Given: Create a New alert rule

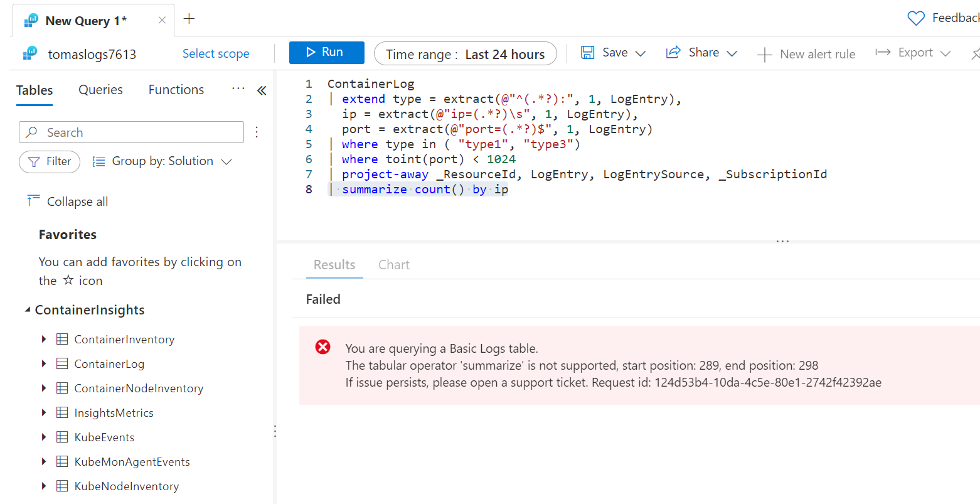Looking at the screenshot, I should pos(806,54).
